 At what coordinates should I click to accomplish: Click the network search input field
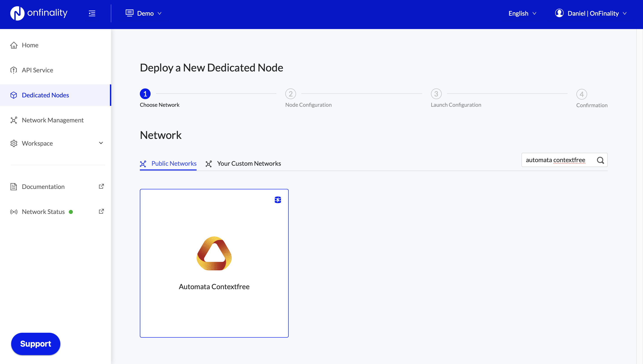click(558, 160)
